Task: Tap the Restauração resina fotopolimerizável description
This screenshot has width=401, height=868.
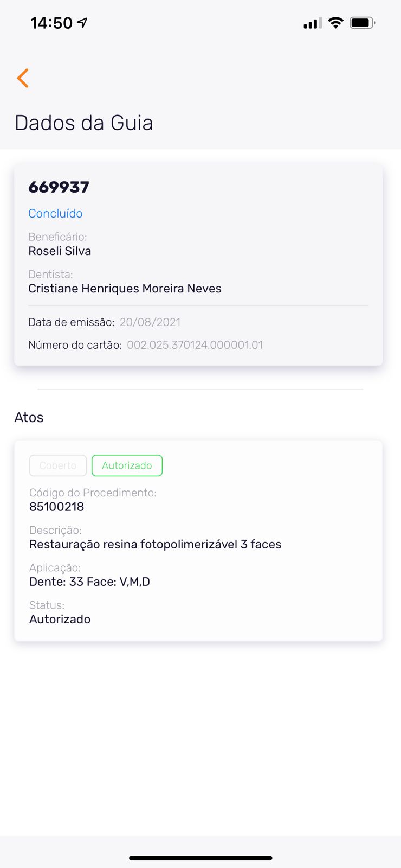Action: click(155, 544)
